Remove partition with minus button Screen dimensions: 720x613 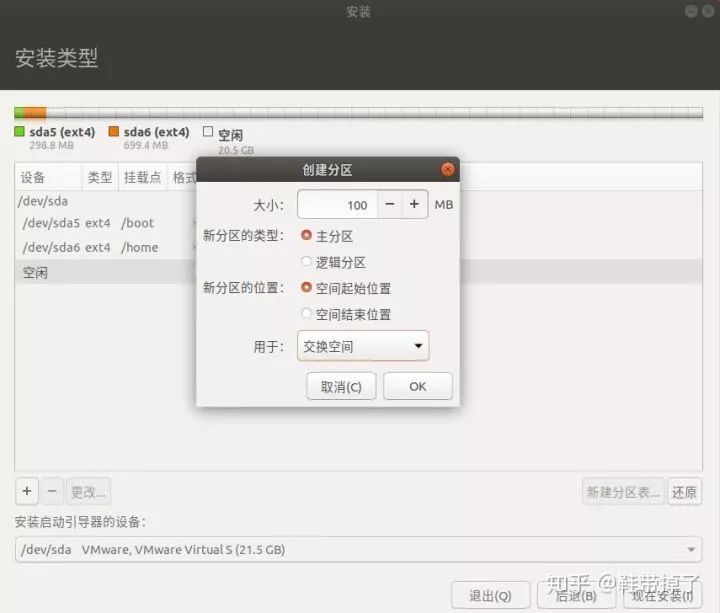tap(52, 491)
